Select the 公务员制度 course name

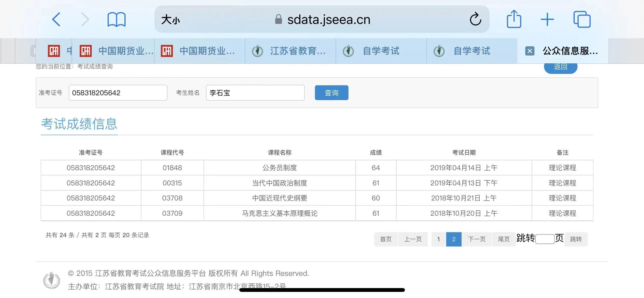coord(280,168)
